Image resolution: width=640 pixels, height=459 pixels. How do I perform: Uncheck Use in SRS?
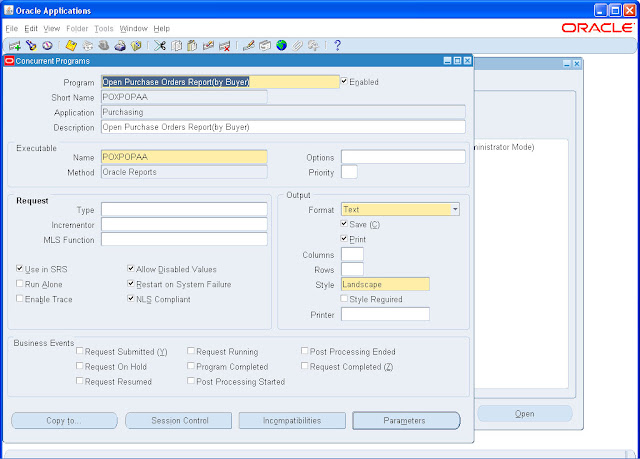tap(19, 268)
